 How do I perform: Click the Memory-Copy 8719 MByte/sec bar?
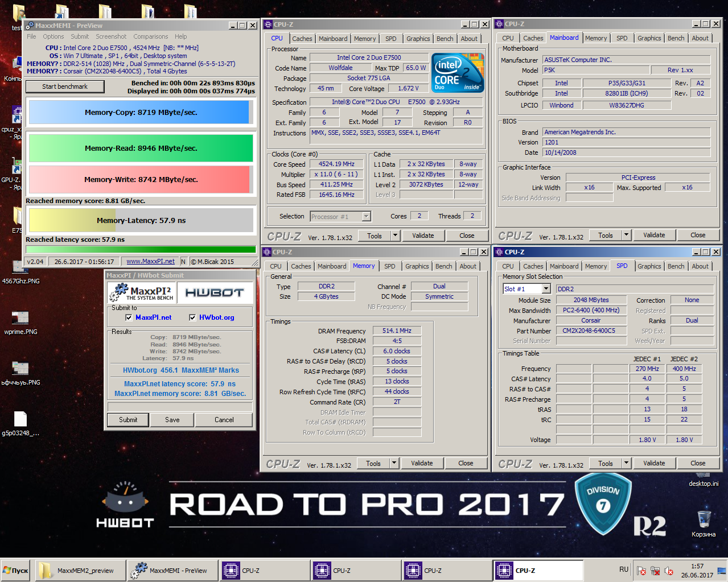click(141, 112)
